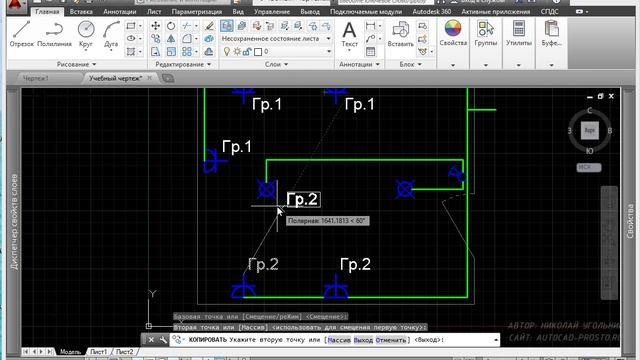Choose the Offset tool
640x360 pixels.
209,52
